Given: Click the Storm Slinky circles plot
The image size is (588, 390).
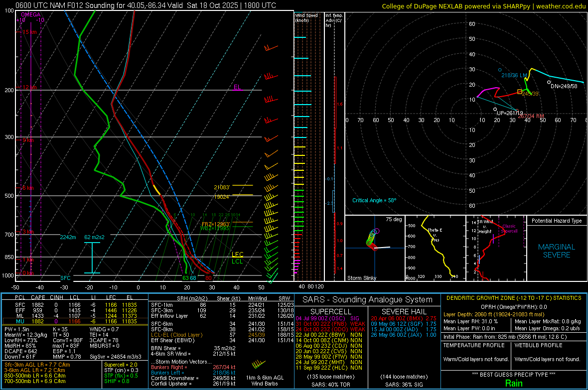Looking at the screenshot, I should pyautogui.click(x=372, y=239).
